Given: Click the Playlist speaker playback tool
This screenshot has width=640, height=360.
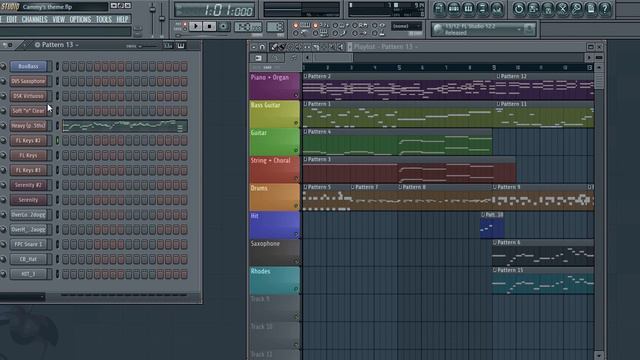Looking at the screenshot, I should [x=341, y=47].
